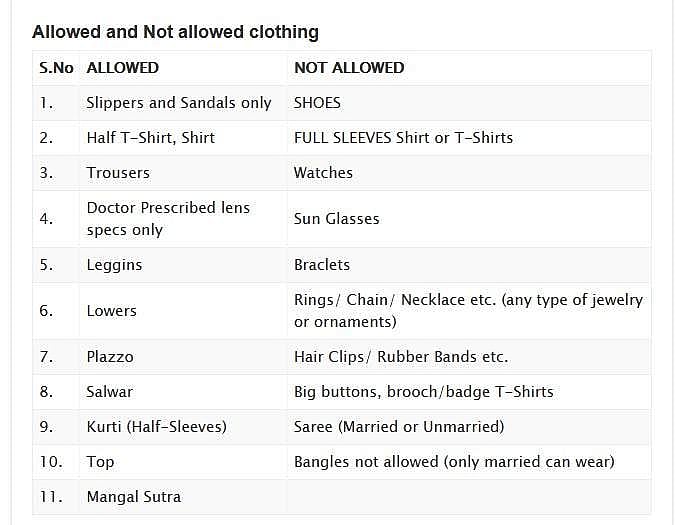Click the 'Watches' cell

[x=323, y=173]
